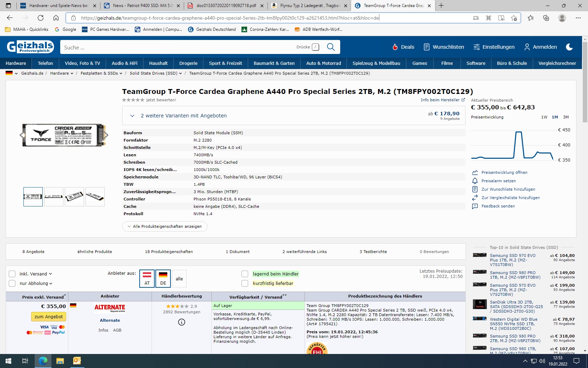Click the search magnifier icon

(330, 47)
